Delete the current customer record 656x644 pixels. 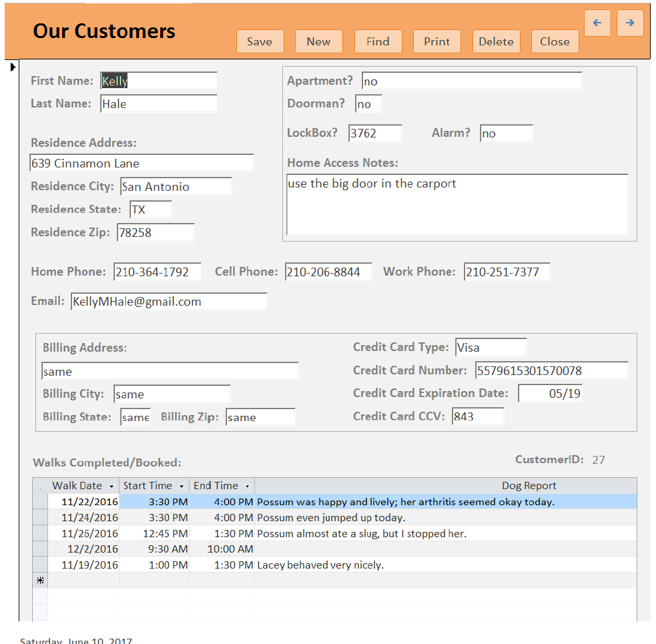[x=496, y=41]
